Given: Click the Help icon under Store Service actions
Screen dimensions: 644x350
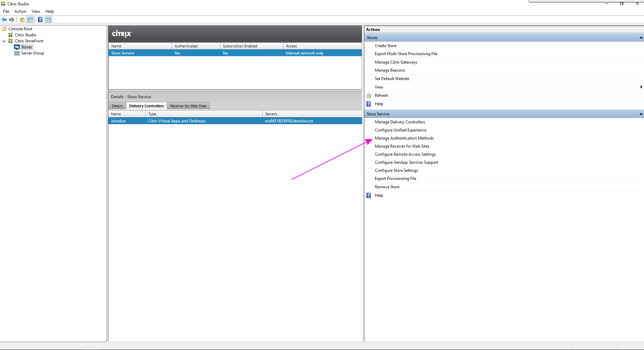Looking at the screenshot, I should [x=369, y=195].
